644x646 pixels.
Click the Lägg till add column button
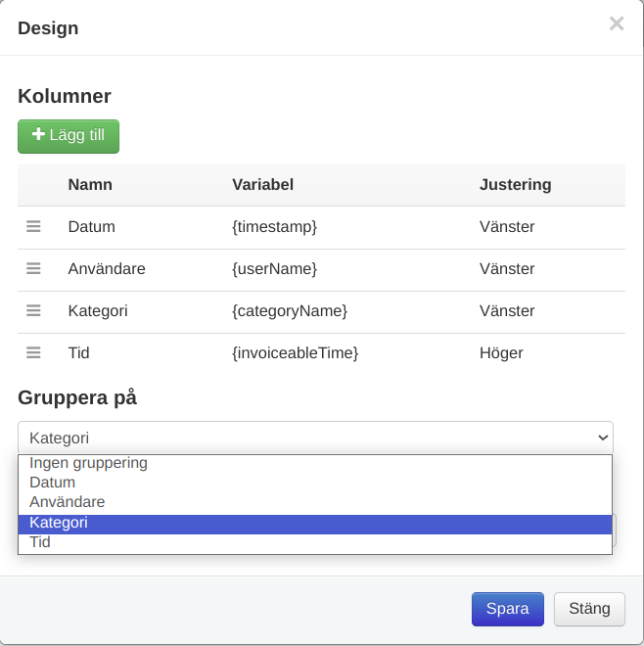point(69,136)
